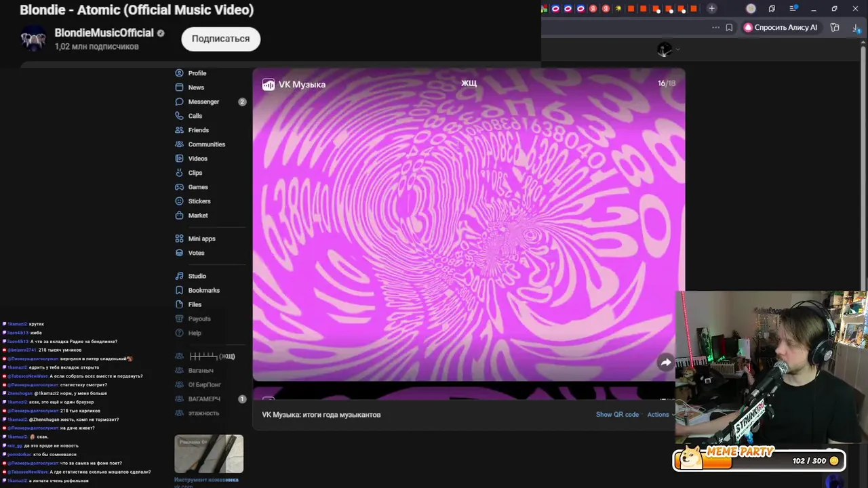Open new browser tab with plus button
The height and width of the screenshot is (488, 868).
click(711, 9)
